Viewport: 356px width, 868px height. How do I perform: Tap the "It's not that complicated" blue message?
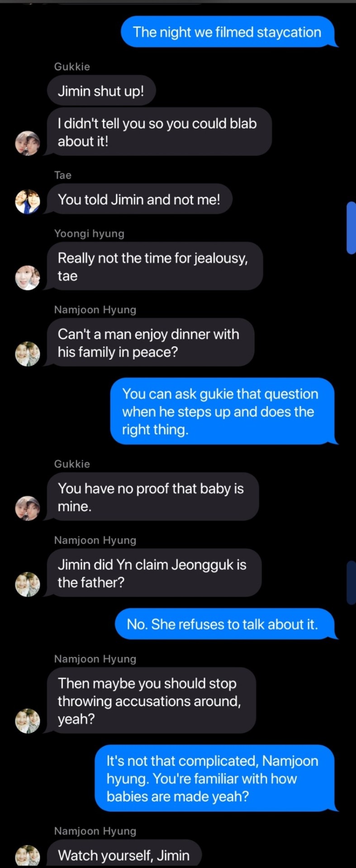[214, 778]
